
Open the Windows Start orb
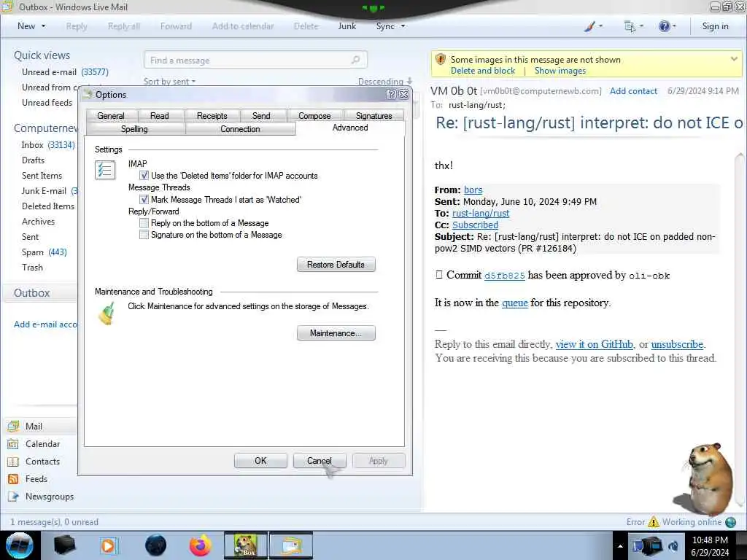click(20, 545)
